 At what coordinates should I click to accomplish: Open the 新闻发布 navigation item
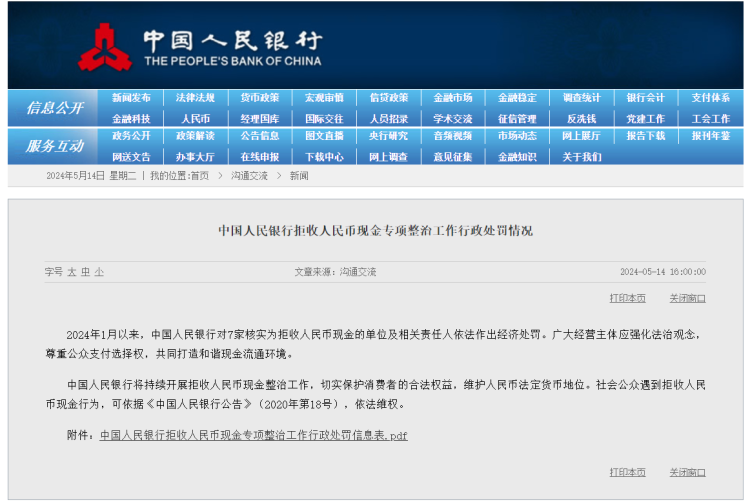pyautogui.click(x=131, y=98)
